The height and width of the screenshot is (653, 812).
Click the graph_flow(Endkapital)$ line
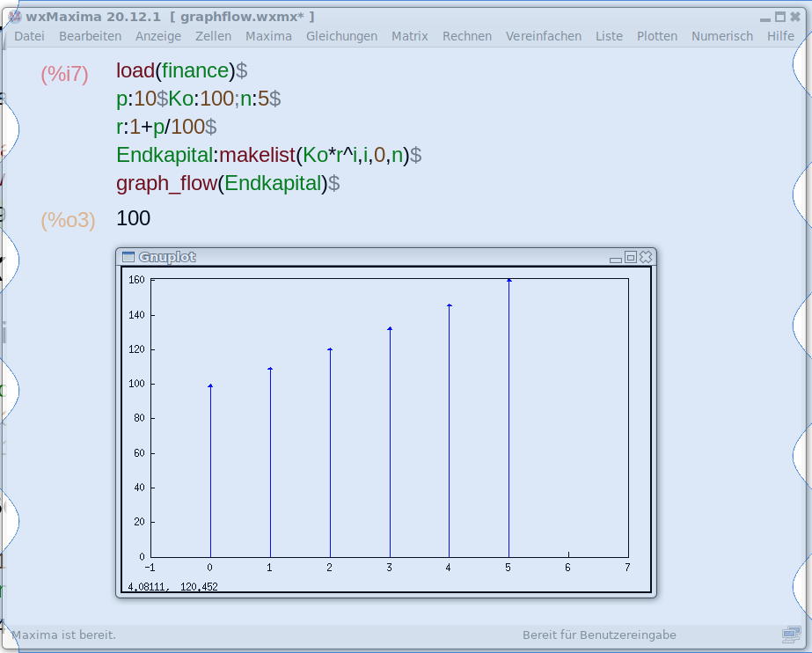[x=228, y=183]
